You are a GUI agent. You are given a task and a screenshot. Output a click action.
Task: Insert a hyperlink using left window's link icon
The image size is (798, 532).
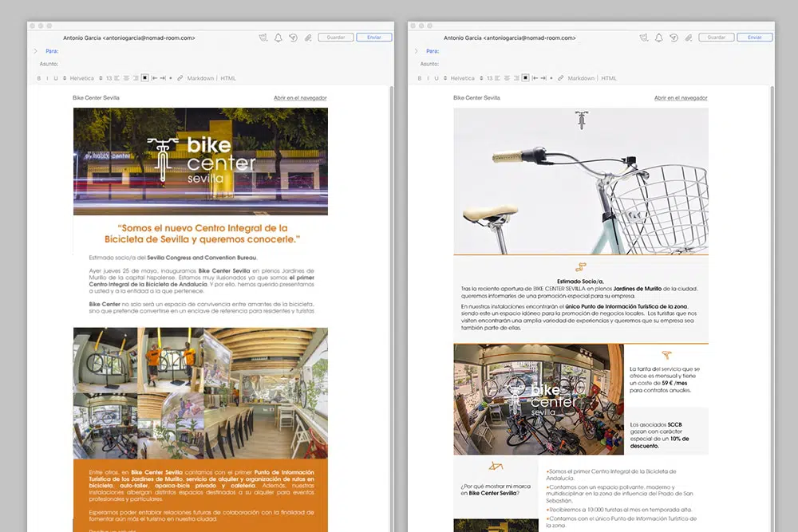pyautogui.click(x=180, y=78)
